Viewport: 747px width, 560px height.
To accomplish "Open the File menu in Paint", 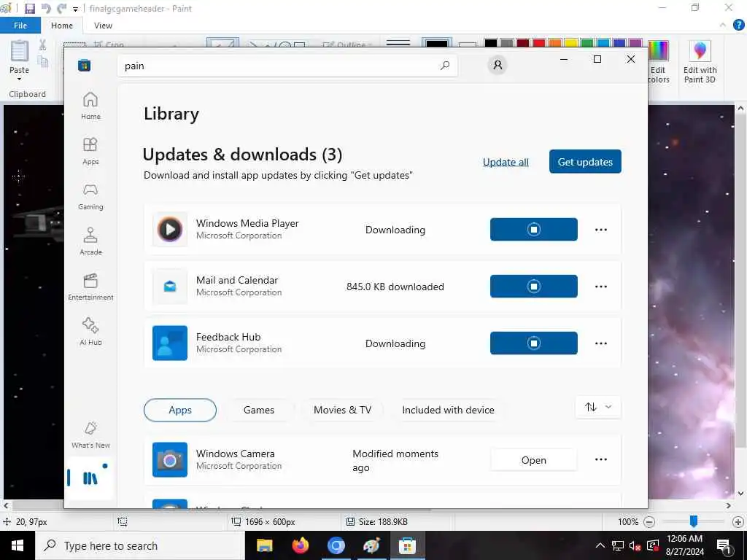I will 20,26.
